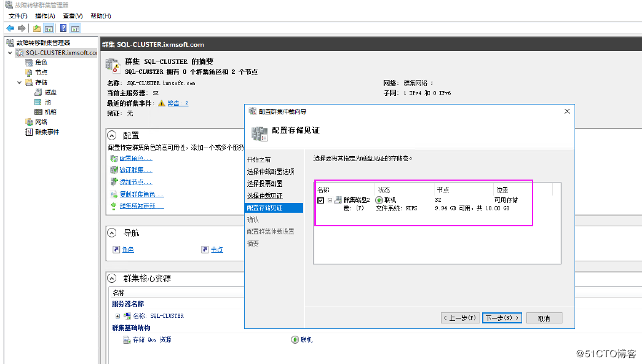Image resolution: width=642 pixels, height=364 pixels.
Task: Collapse the 存储 node in the left tree
Action: [18, 82]
